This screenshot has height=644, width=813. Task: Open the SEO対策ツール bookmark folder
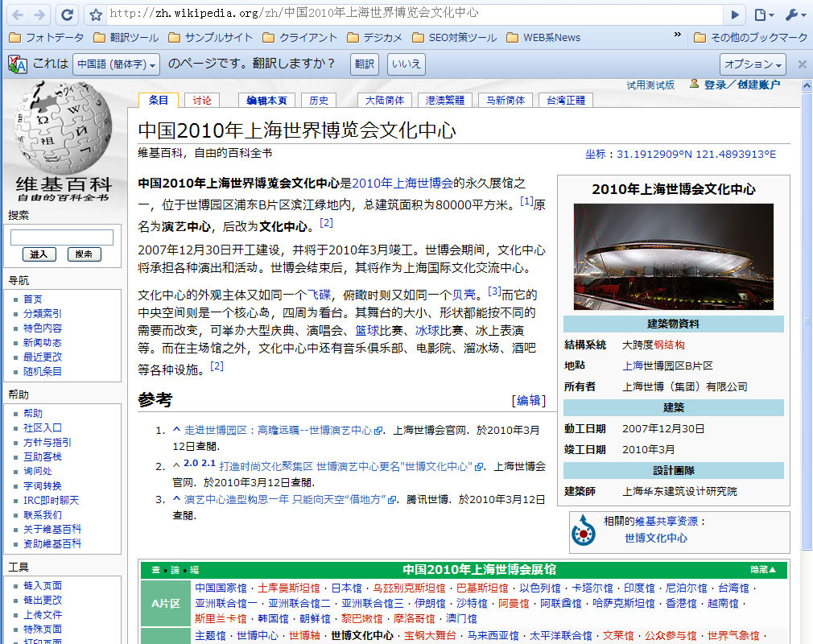[x=454, y=37]
